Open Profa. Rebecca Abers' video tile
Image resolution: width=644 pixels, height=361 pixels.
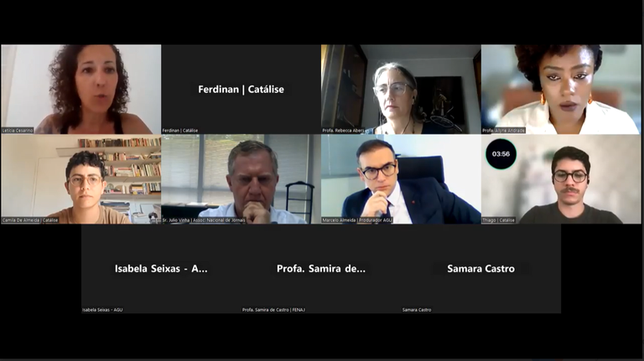click(x=401, y=89)
